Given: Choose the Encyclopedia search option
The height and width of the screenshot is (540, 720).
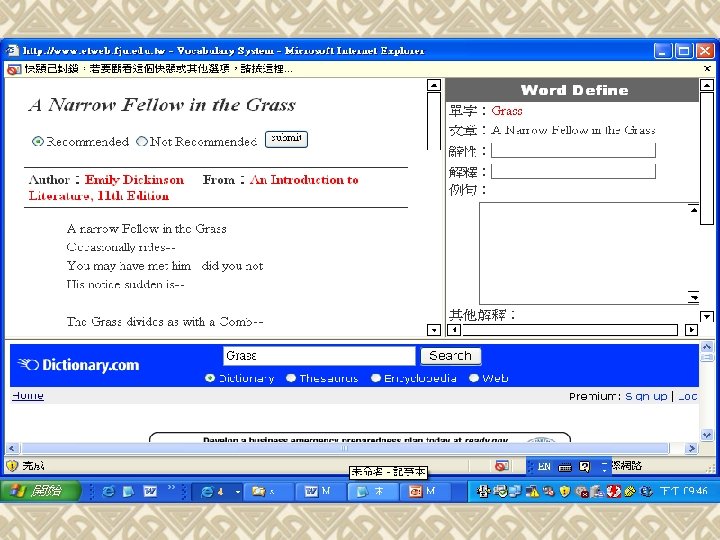Looking at the screenshot, I should tap(376, 378).
